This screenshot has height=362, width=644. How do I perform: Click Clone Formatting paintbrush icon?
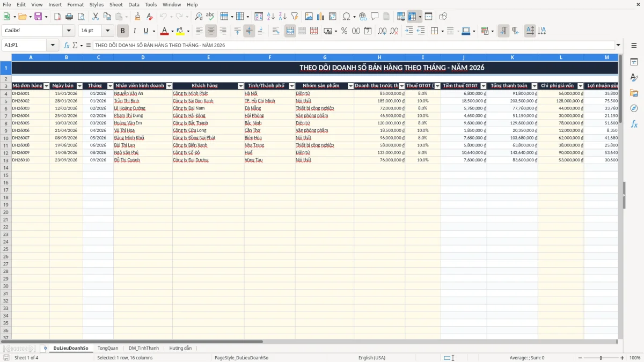(x=137, y=17)
